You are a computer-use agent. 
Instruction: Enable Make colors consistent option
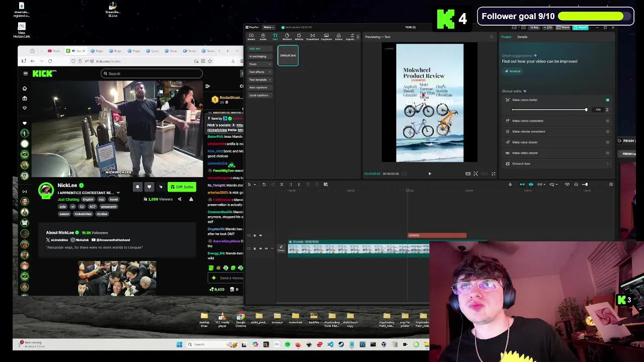point(608,121)
